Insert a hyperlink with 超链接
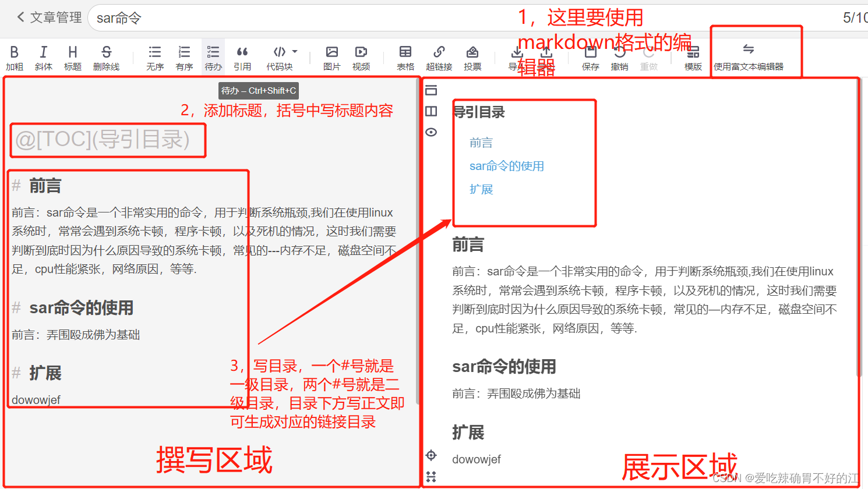 [439, 58]
